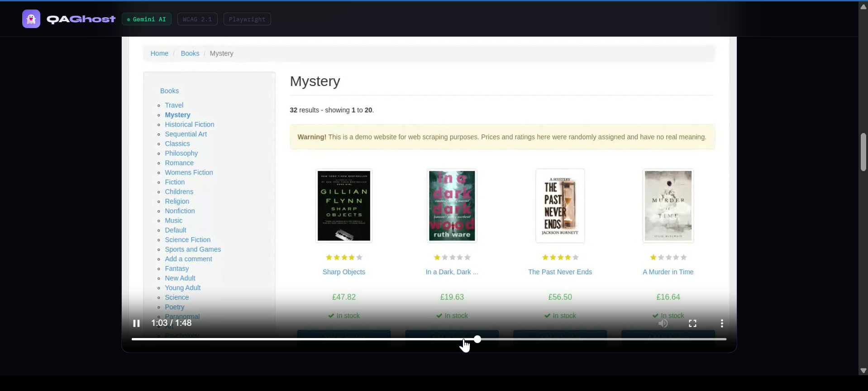This screenshot has height=391, width=868.
Task: Click the Warning demo website notice
Action: click(502, 137)
